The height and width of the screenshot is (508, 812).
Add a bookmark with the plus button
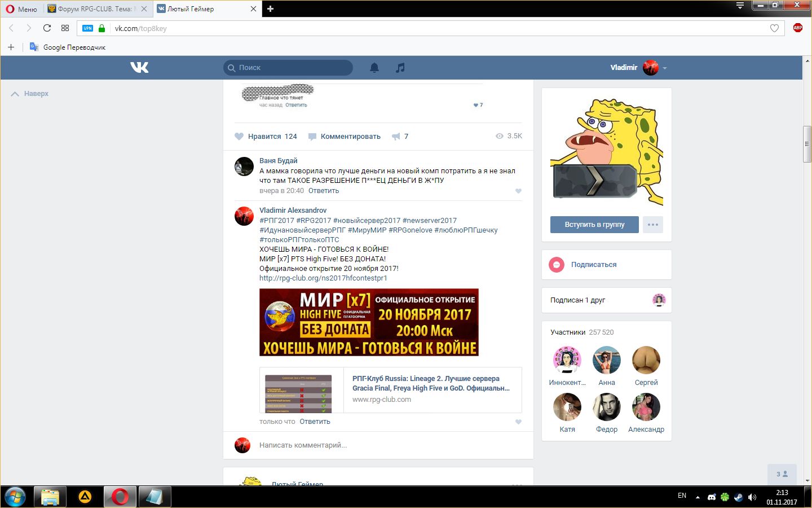pos(11,47)
